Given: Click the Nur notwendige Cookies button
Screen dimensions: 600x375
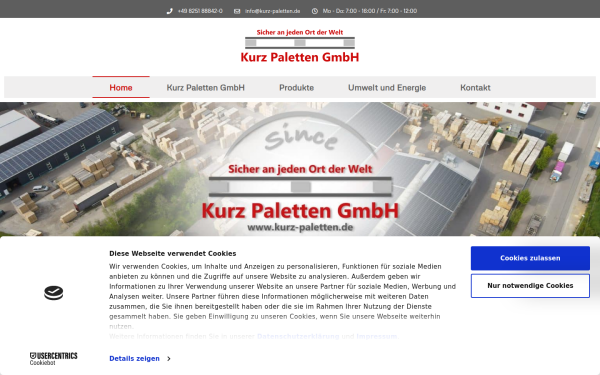Looking at the screenshot, I should pos(530,286).
